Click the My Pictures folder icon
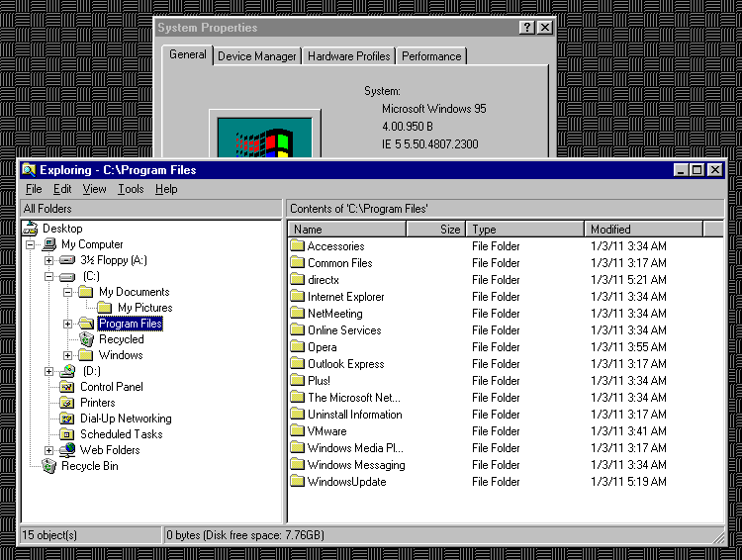The image size is (742, 560). (105, 308)
